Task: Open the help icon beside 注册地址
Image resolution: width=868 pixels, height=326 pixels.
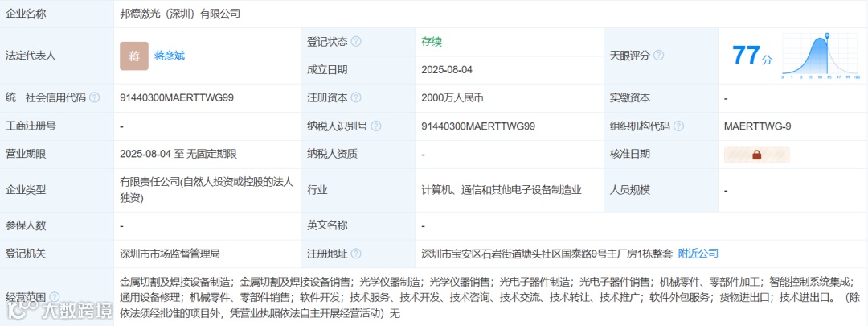Action: (356, 254)
